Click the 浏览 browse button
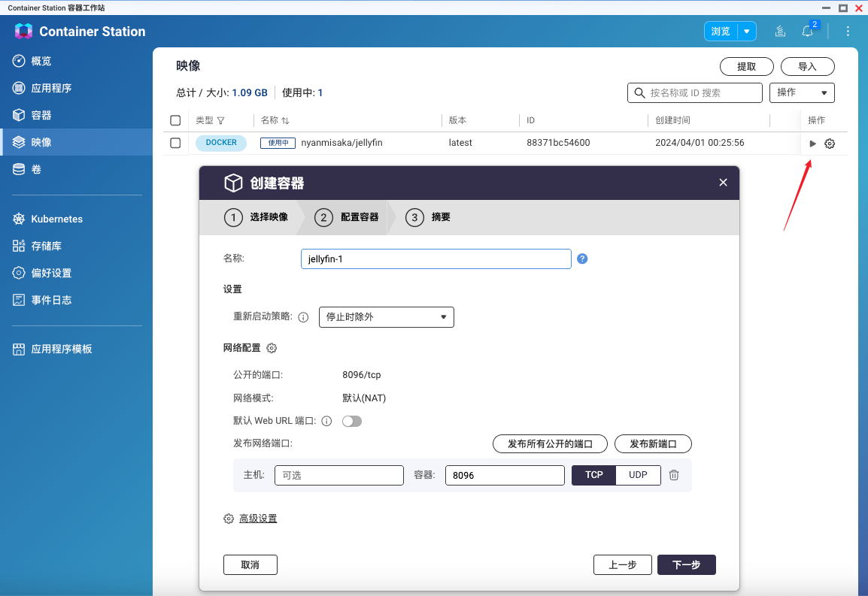Screen dimensions: 868x596 720,32
